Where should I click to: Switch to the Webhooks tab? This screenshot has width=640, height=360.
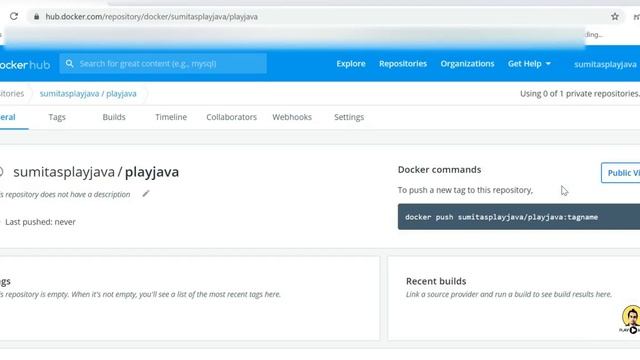tap(292, 117)
